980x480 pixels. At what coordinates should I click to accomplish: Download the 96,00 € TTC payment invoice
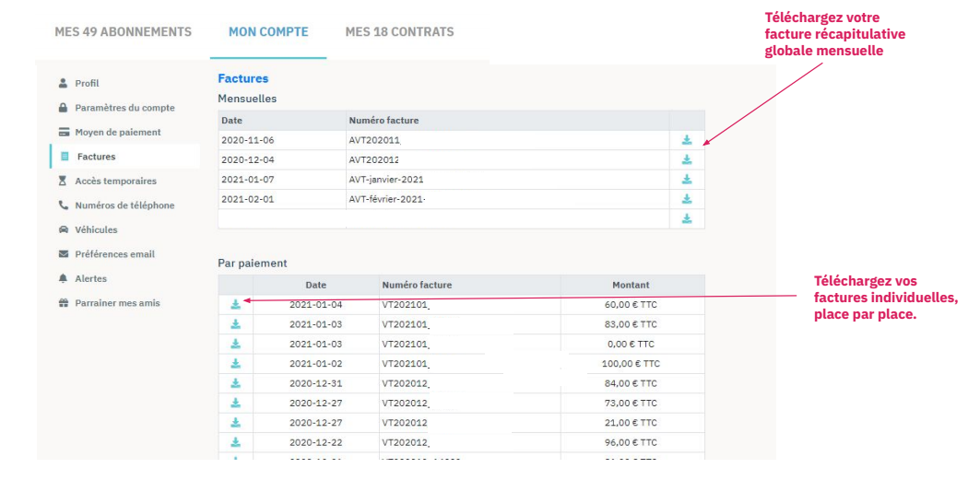(x=236, y=442)
